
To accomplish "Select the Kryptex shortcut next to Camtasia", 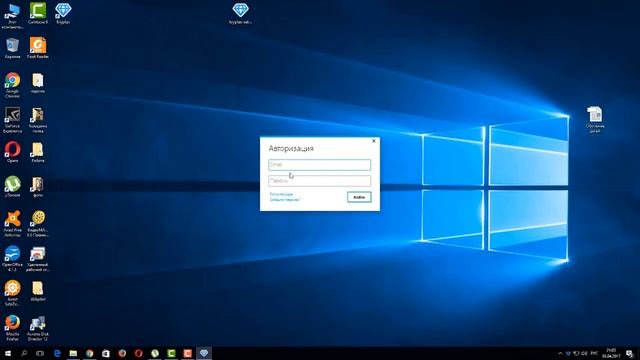I will pos(63,14).
